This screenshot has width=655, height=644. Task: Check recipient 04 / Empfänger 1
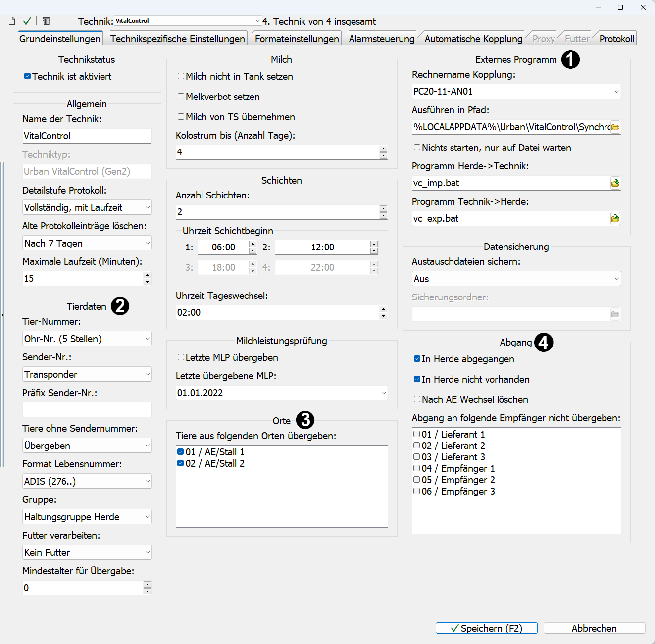pos(417,468)
